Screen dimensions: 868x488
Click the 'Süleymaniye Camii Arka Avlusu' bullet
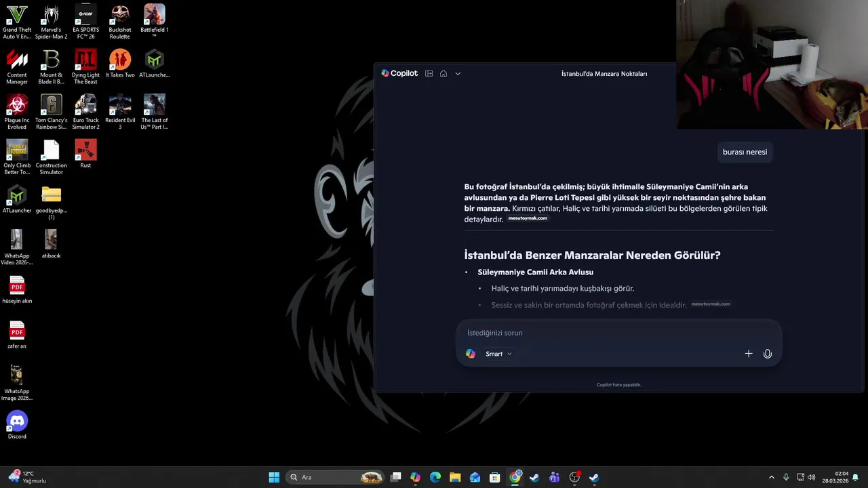[x=535, y=272]
